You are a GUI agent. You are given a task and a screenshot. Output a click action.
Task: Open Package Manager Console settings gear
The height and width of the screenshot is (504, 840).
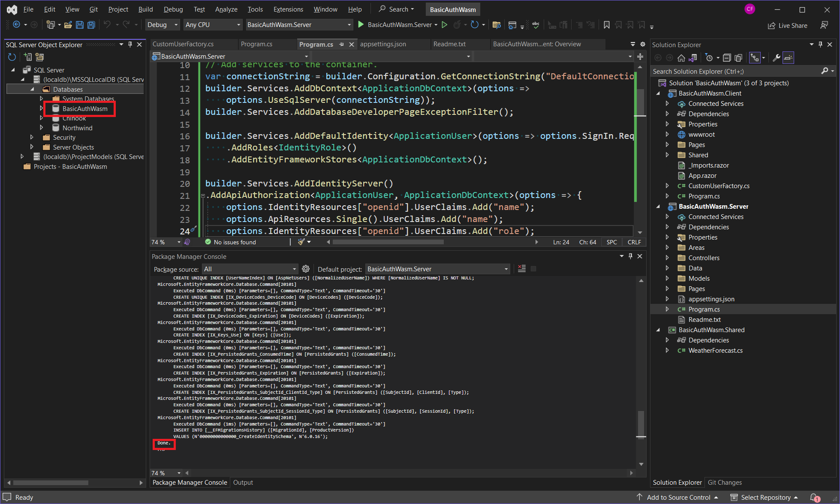tap(306, 269)
